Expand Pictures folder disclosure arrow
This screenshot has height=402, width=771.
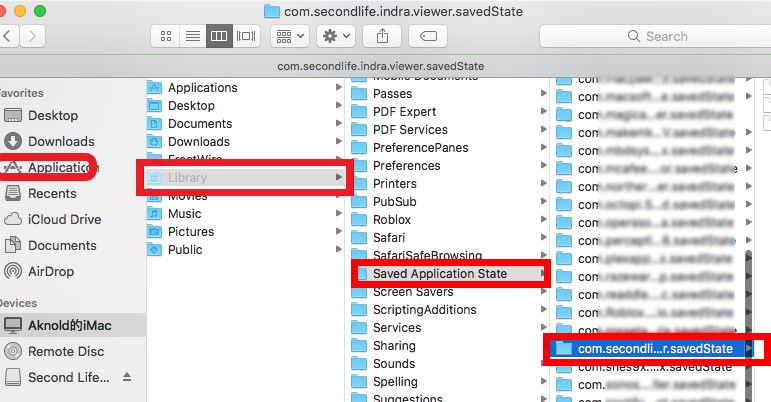tap(338, 231)
